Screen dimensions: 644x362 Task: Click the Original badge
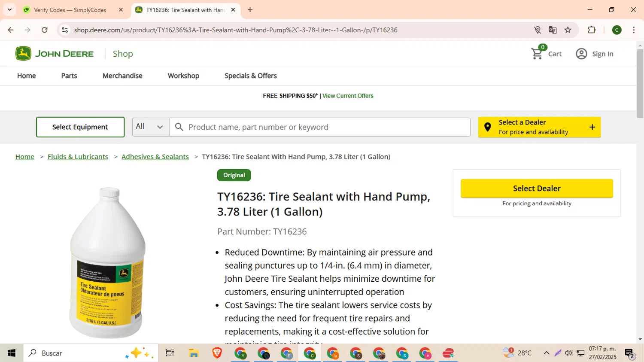(x=234, y=175)
